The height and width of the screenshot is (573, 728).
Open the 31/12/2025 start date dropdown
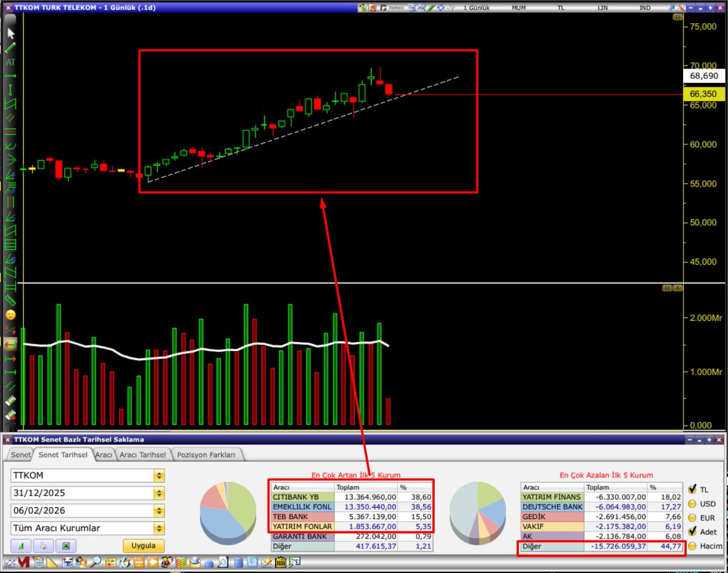tap(160, 493)
